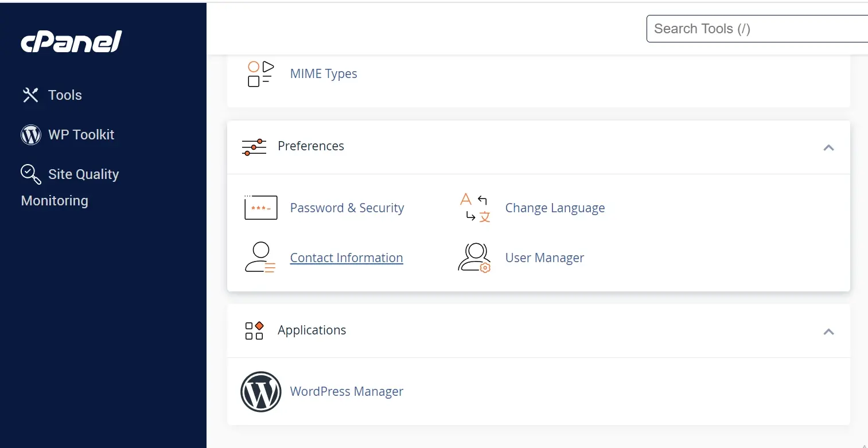The image size is (868, 448).
Task: Click the cPanel logo
Action: [x=71, y=42]
